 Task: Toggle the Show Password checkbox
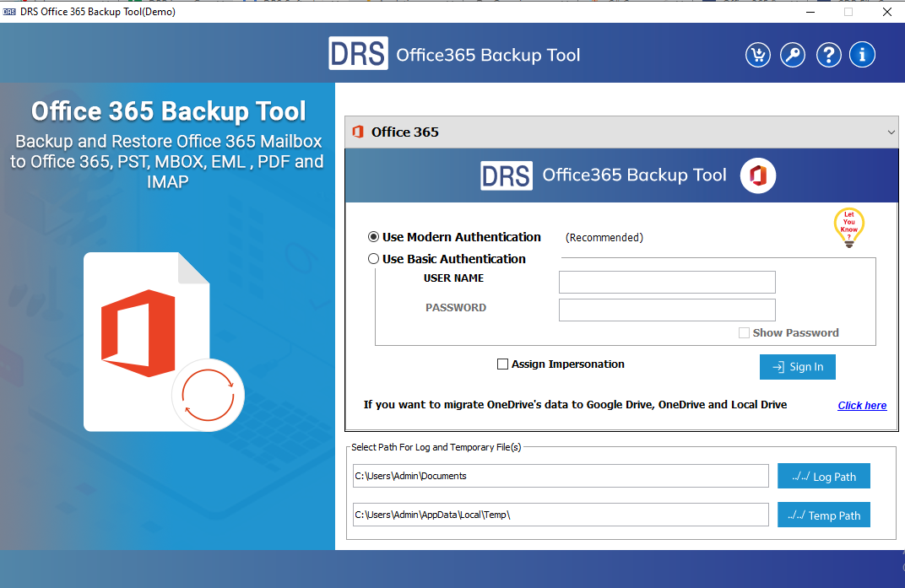(744, 333)
